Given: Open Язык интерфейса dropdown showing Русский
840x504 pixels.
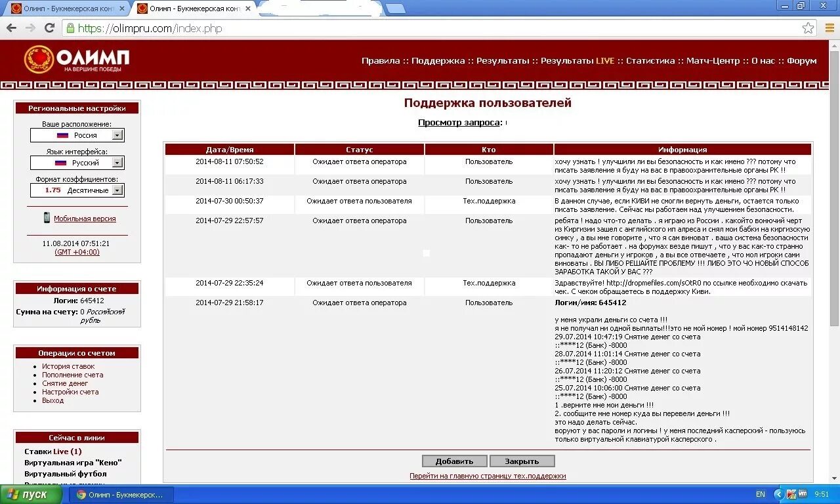Looking at the screenshot, I should point(77,163).
